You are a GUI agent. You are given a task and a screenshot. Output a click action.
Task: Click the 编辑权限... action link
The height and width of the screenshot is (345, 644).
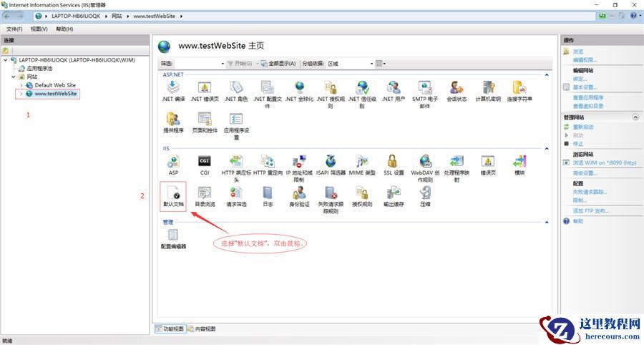tap(585, 60)
